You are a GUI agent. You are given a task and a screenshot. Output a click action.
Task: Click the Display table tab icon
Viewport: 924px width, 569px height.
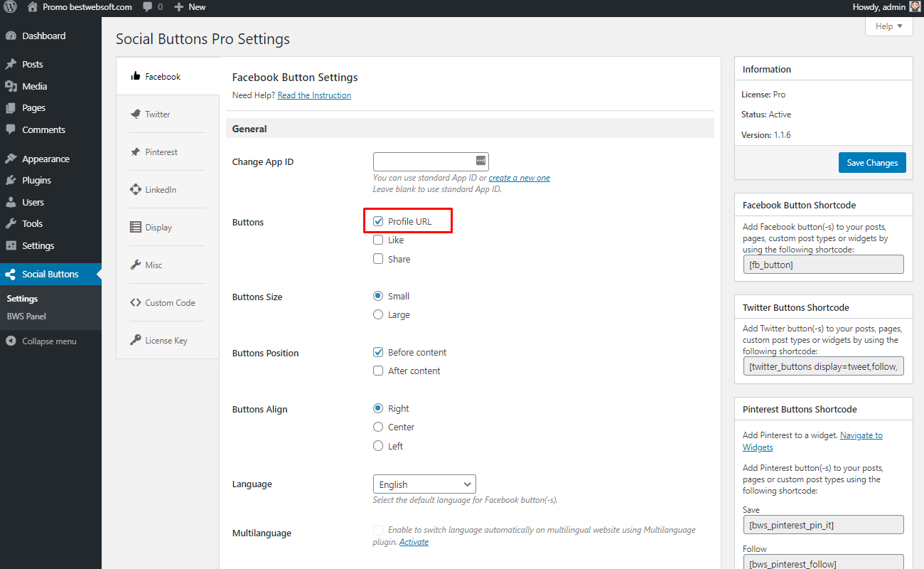pos(135,227)
